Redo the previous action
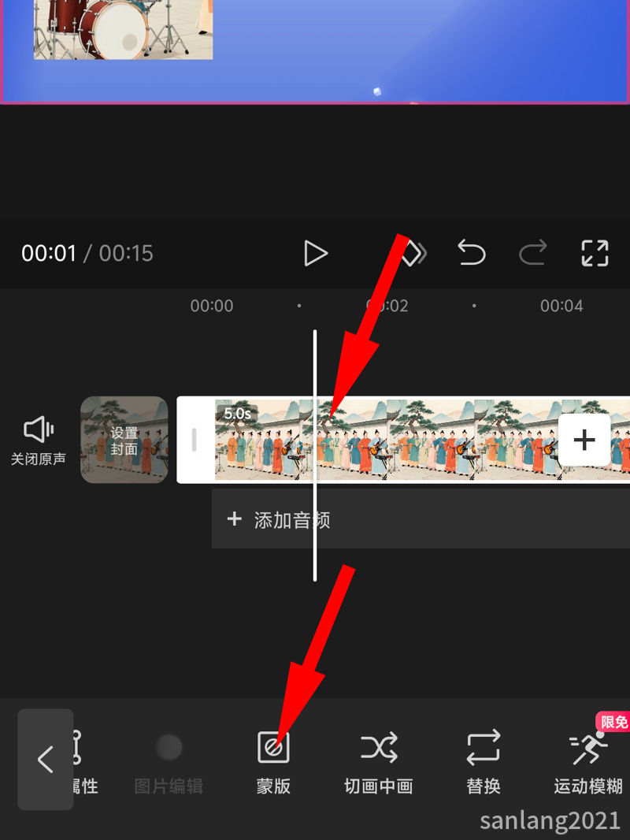Image resolution: width=630 pixels, height=840 pixels. tap(533, 253)
